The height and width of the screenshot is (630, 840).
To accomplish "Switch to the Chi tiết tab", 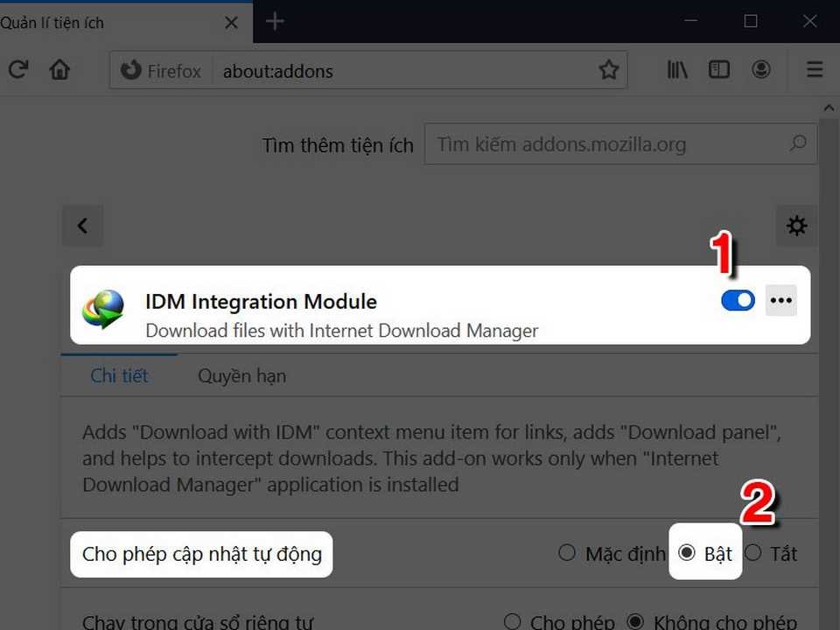I will (119, 376).
